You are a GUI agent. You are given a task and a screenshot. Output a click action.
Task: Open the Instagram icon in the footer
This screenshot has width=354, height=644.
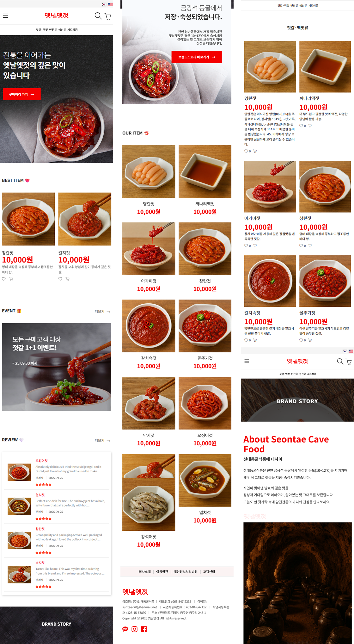[134, 629]
